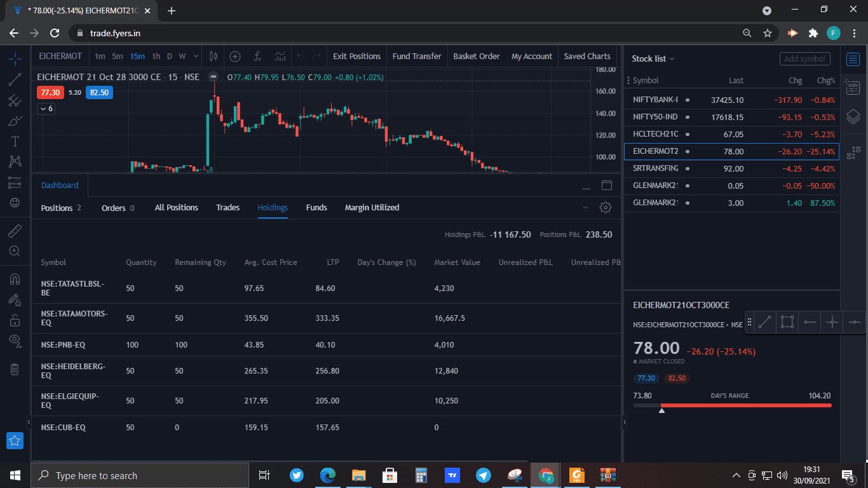This screenshot has width=868, height=488.
Task: Click Exit Positions button
Action: pos(356,56)
